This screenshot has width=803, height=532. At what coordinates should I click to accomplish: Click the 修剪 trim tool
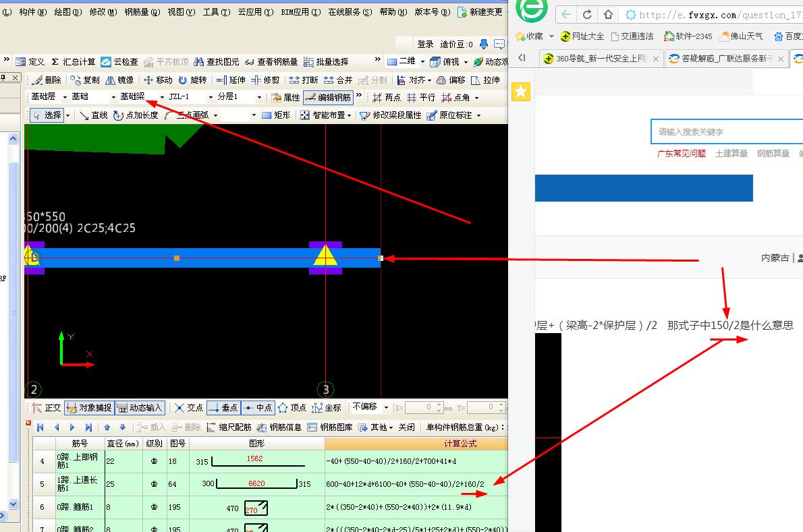click(265, 80)
